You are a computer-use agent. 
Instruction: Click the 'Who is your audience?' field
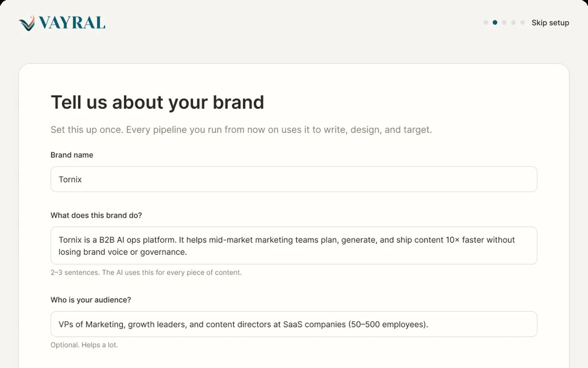[x=294, y=324]
